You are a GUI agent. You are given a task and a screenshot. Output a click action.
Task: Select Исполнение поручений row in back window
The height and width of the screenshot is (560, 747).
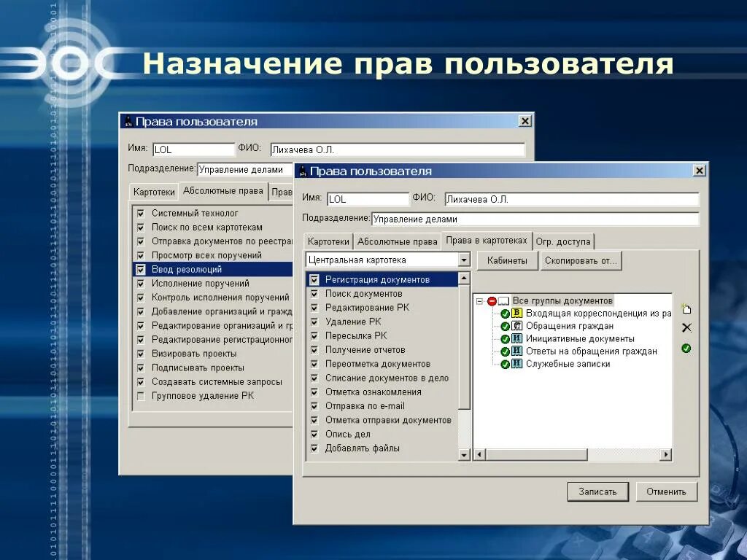(213, 284)
